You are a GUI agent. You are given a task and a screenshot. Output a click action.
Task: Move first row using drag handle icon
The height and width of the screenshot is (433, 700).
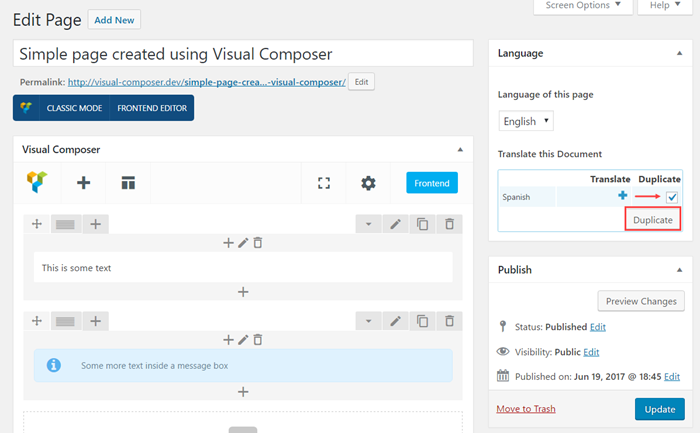37,224
